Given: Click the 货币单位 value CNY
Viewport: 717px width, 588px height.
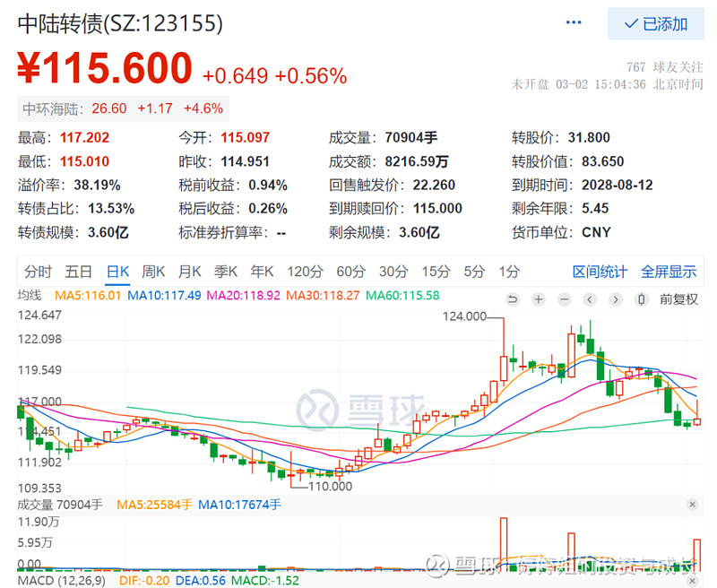Looking at the screenshot, I should coord(596,232).
